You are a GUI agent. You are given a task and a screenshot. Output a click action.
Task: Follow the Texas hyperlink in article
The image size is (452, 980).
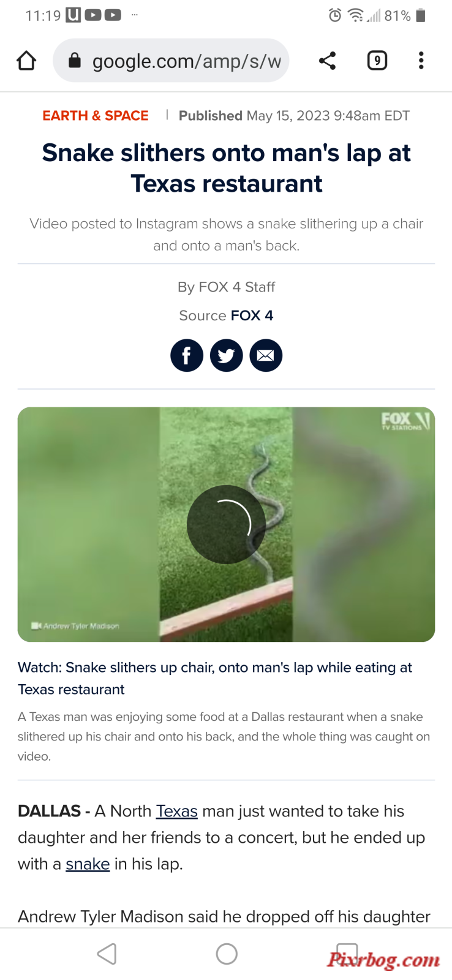(x=176, y=811)
